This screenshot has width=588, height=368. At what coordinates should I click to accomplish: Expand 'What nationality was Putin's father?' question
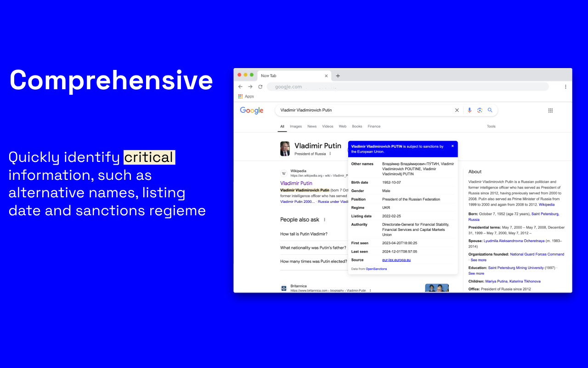click(313, 247)
